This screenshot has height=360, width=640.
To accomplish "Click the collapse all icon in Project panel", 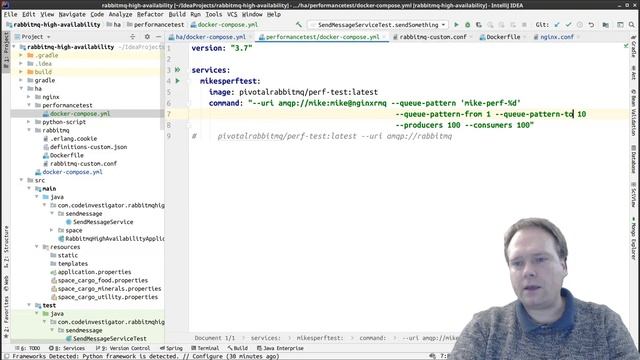I will (133, 37).
